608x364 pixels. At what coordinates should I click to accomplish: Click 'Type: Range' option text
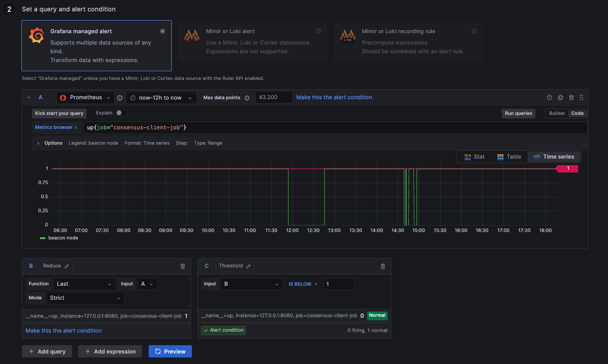click(x=208, y=143)
